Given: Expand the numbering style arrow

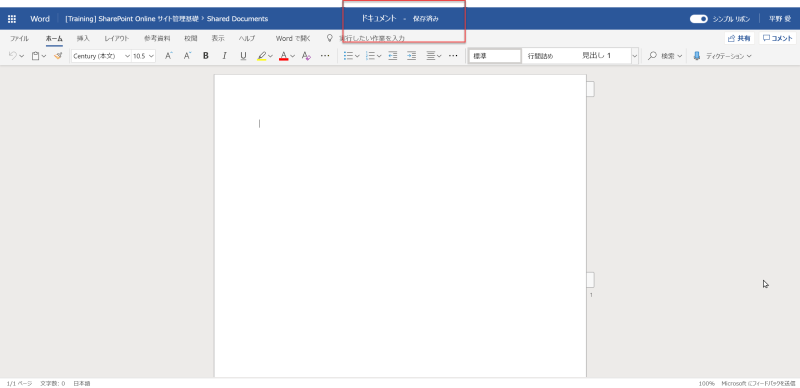Looking at the screenshot, I should 380,56.
